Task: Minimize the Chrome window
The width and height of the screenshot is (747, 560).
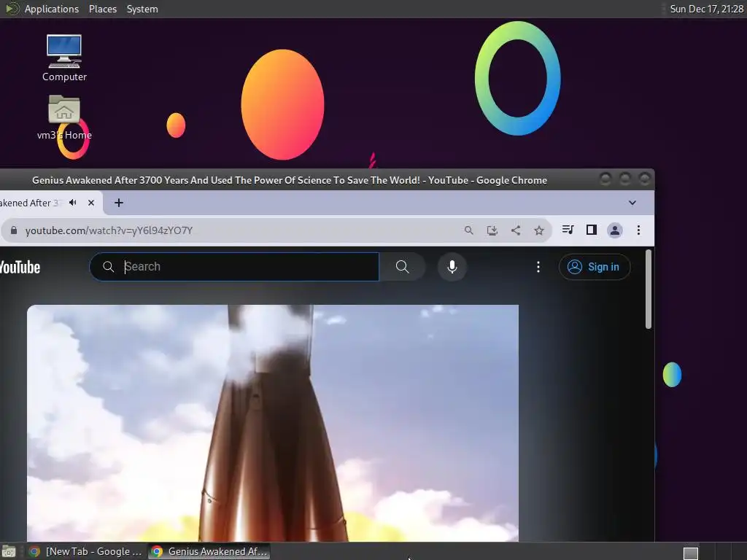Action: 605,179
